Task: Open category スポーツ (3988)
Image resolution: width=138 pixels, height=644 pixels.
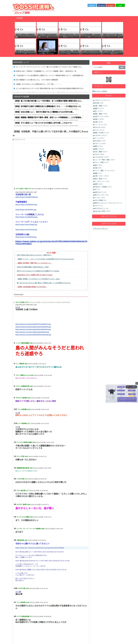Action: (x=100, y=144)
